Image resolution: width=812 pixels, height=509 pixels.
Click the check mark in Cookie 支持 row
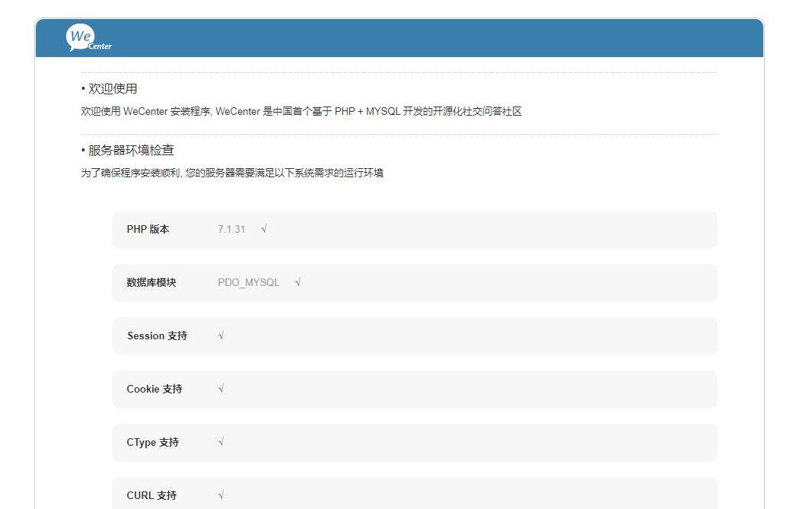221,389
